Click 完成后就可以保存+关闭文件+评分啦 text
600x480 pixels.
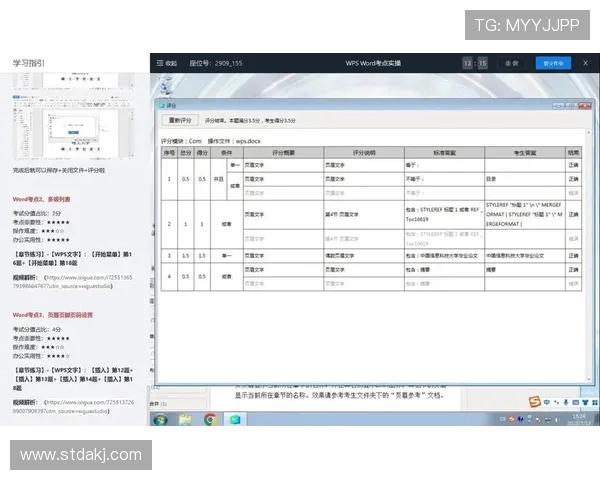point(59,170)
